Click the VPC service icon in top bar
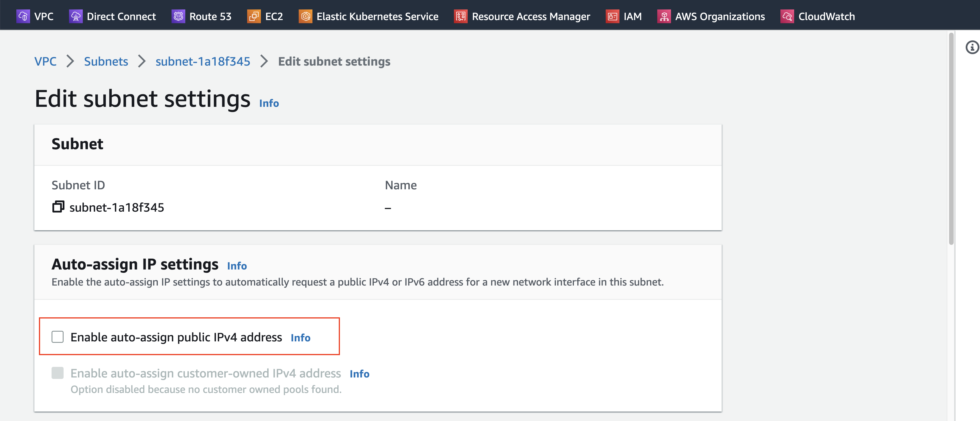The image size is (980, 421). pyautogui.click(x=23, y=16)
